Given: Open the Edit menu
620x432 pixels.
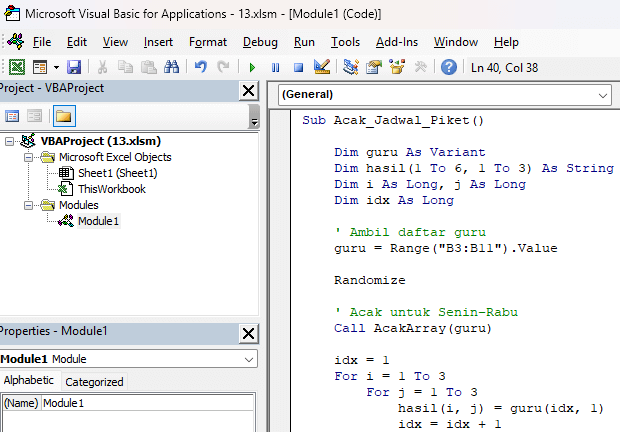Looking at the screenshot, I should coord(77,42).
